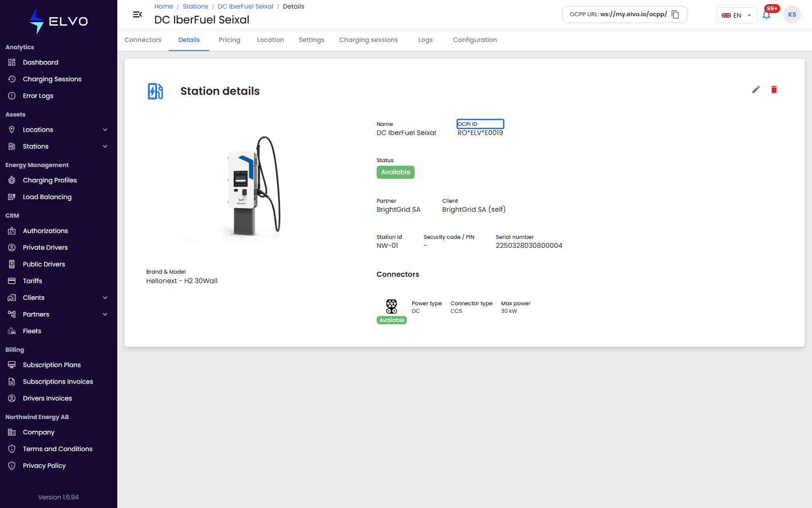The image size is (812, 508).
Task: Expand the Clients submenu chevron
Action: pos(105,298)
